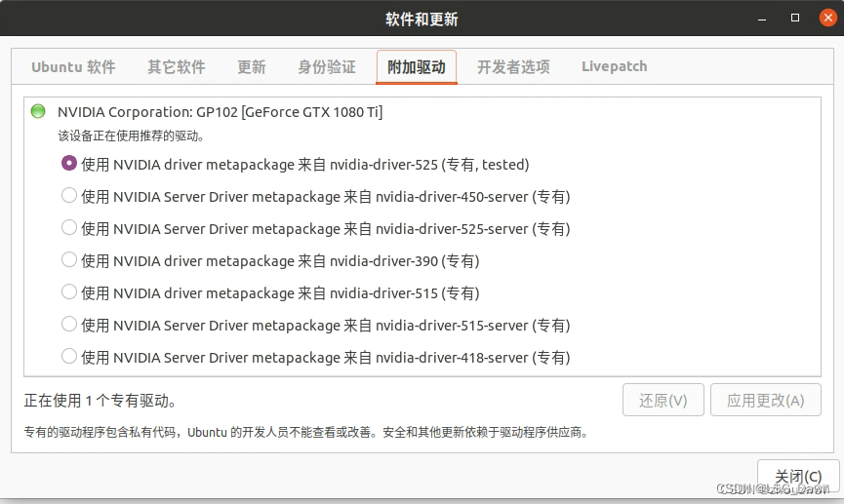Close the window with the orange X button
Viewport: 844px width, 504px height.
(x=827, y=18)
